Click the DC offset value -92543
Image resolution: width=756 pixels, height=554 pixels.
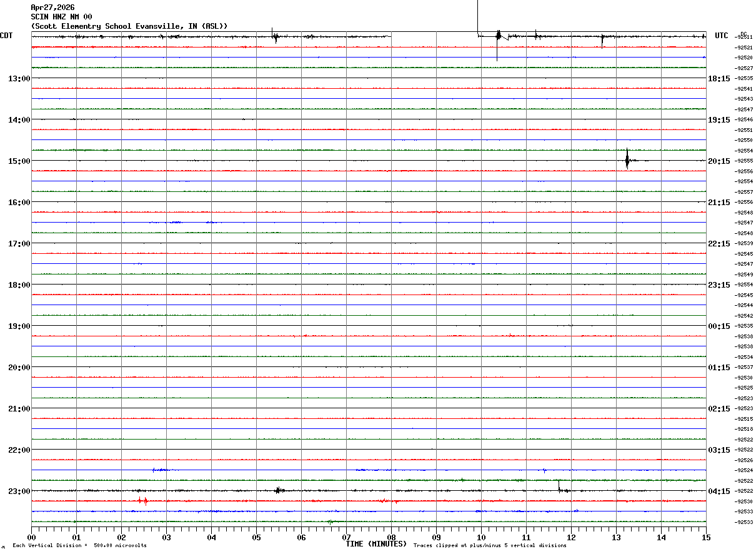tap(744, 99)
